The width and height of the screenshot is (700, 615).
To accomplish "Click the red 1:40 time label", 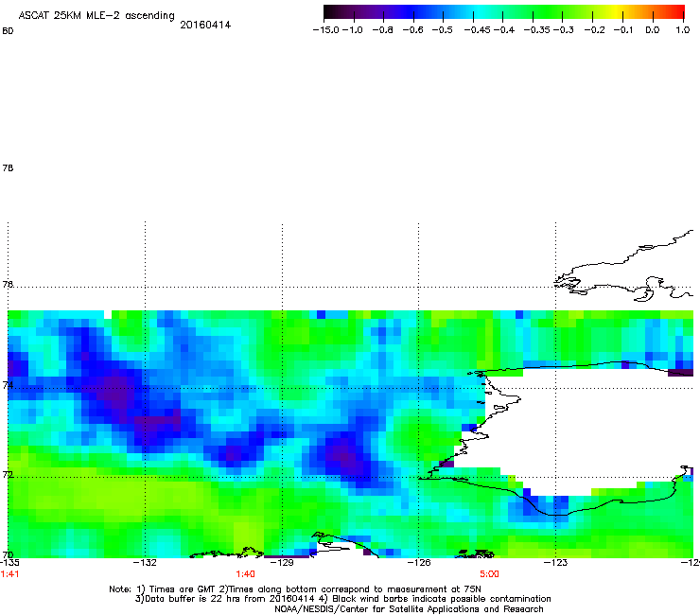I will 246,574.
